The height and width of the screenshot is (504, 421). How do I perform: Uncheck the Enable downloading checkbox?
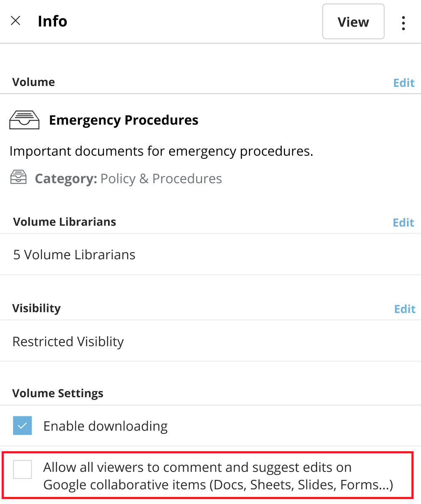(x=22, y=425)
